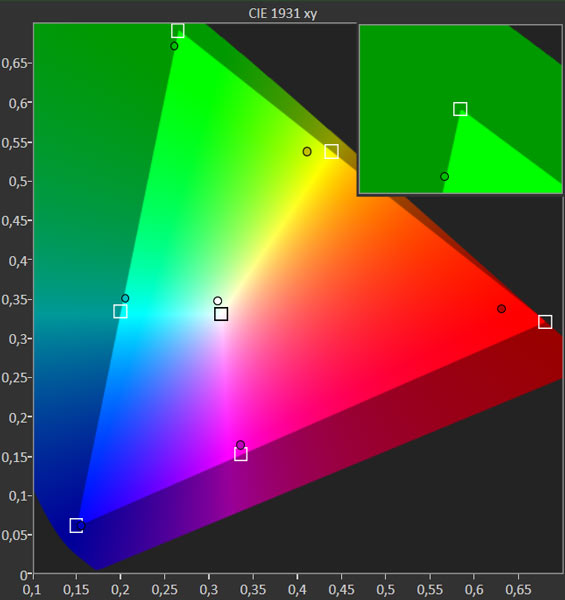
Task: Select the white point target square
Action: (221, 314)
